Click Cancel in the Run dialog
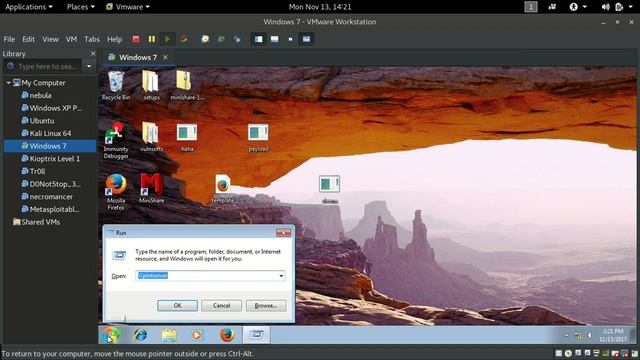 pos(221,305)
